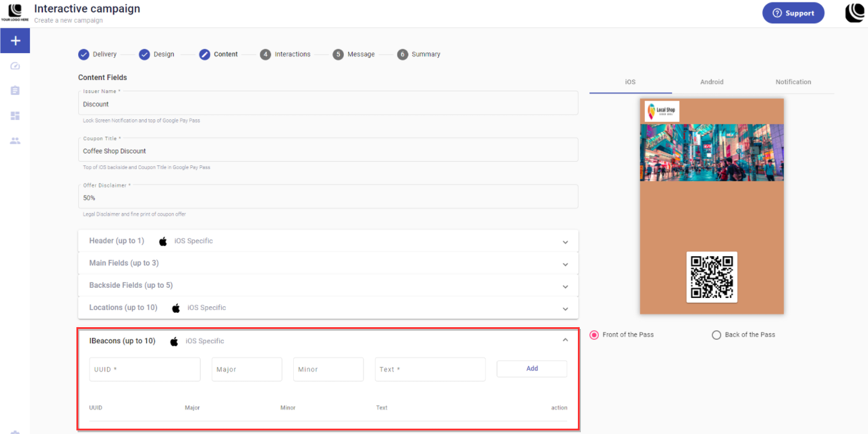868x434 pixels.
Task: Click 'Lock Screen Notification' helper text
Action: click(x=141, y=121)
